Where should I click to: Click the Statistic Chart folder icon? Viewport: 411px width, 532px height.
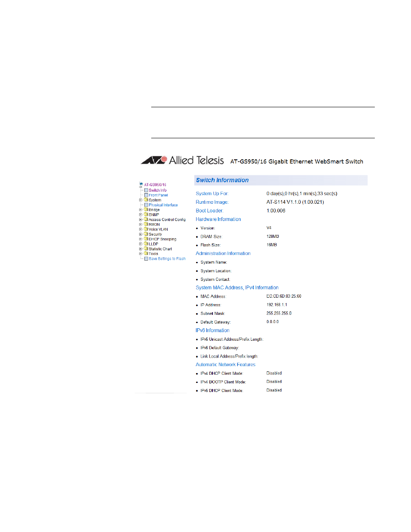[x=146, y=249]
